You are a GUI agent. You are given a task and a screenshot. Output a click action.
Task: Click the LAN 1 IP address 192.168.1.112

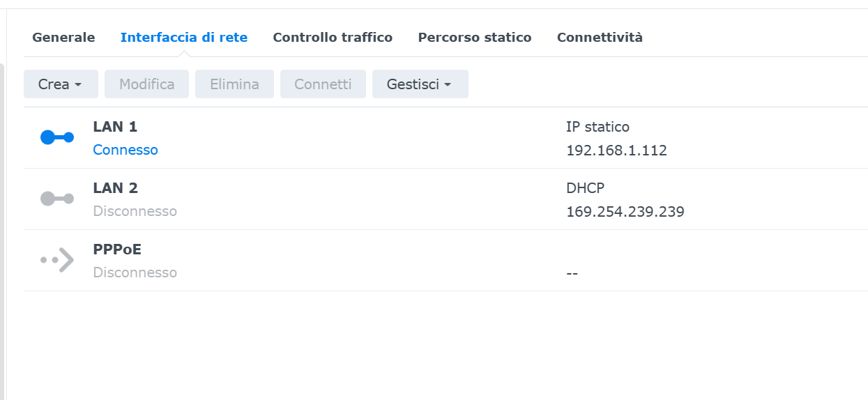(x=616, y=150)
